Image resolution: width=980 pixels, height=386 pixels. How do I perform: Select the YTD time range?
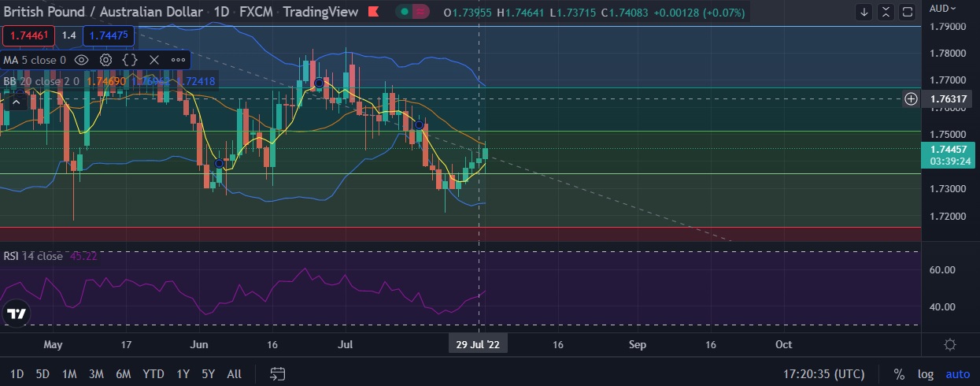[x=153, y=373]
